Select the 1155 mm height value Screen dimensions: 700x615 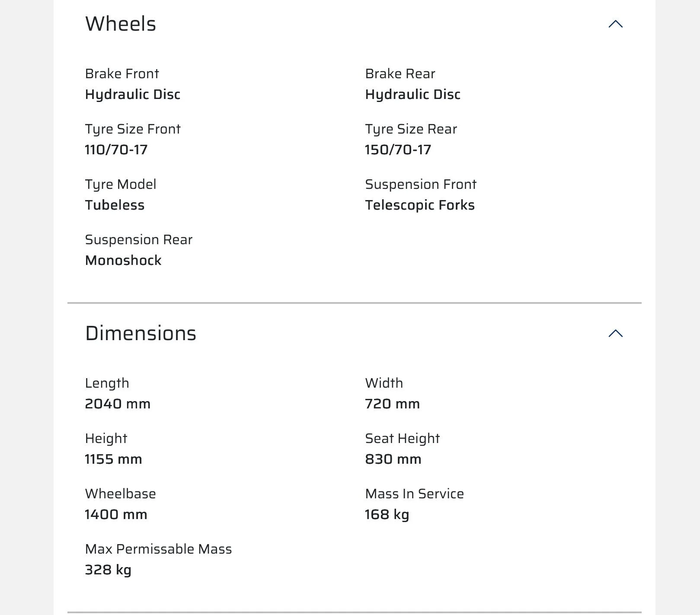pos(113,459)
